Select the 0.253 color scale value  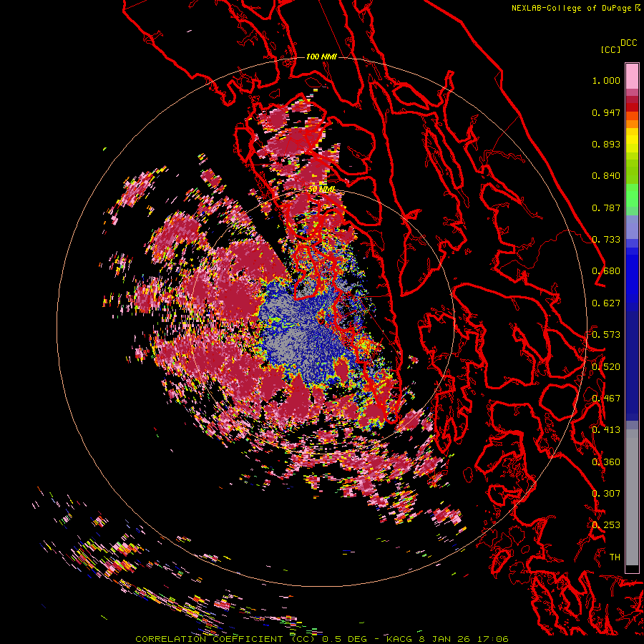coord(606,525)
